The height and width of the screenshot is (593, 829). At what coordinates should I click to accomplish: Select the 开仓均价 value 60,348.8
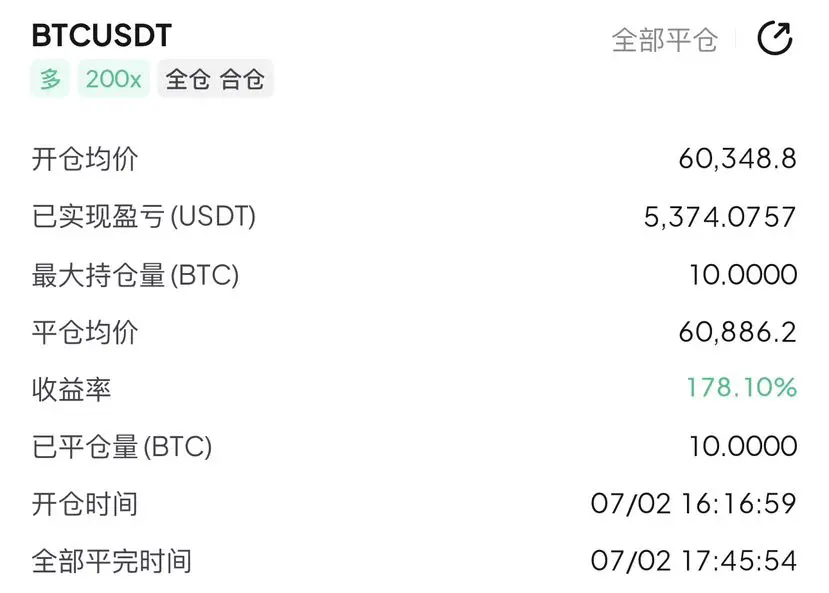click(738, 159)
